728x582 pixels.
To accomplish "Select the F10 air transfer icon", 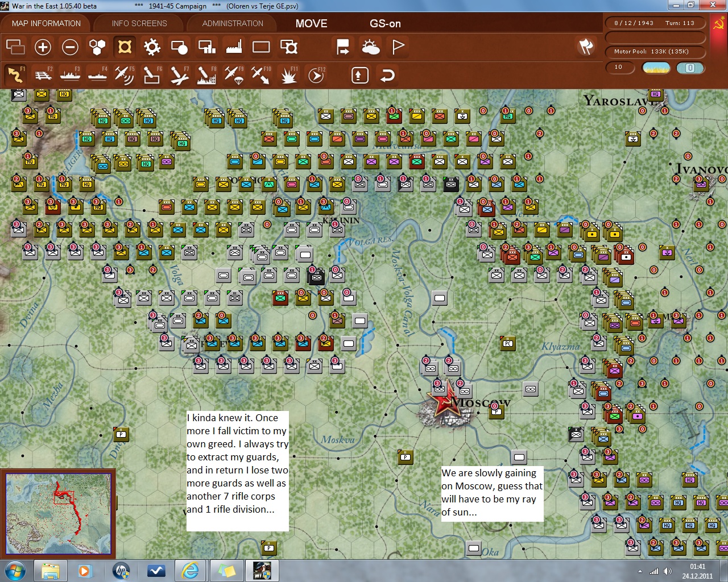I will tap(261, 75).
